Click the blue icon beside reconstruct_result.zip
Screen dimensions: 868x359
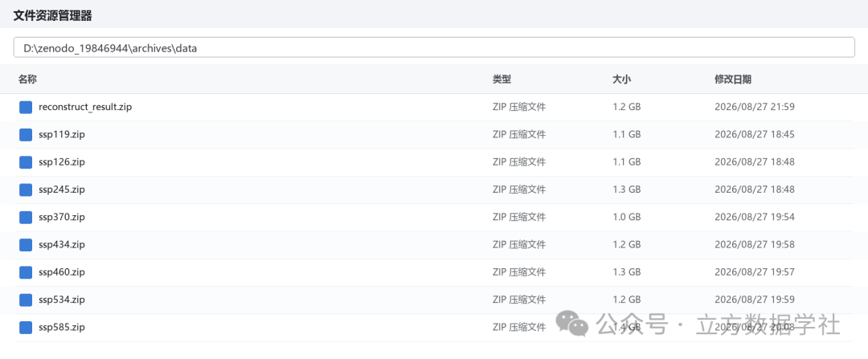pos(26,108)
